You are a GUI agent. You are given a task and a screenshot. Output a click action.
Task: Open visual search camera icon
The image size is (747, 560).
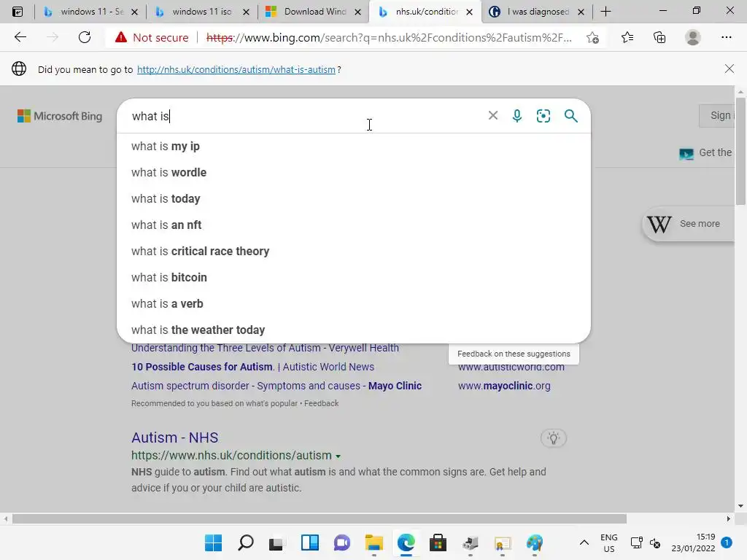(x=543, y=116)
